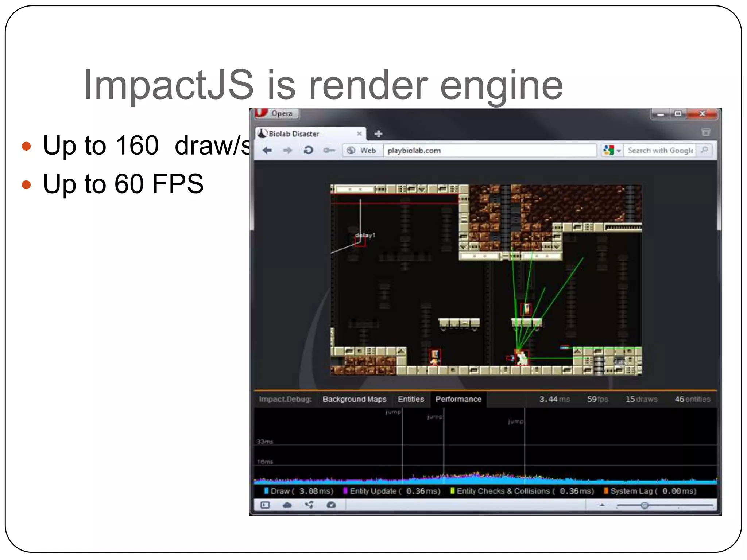
Task: Select the Biolab Disaster browser tab
Action: coord(310,134)
